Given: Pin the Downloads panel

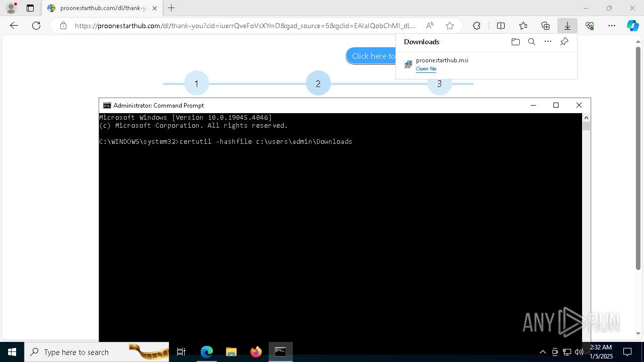Looking at the screenshot, I should pos(564,42).
